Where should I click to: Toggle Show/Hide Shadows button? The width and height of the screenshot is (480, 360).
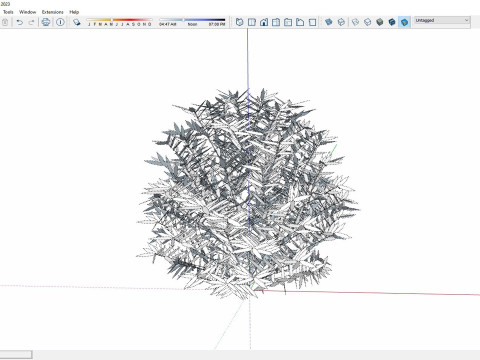point(77,22)
